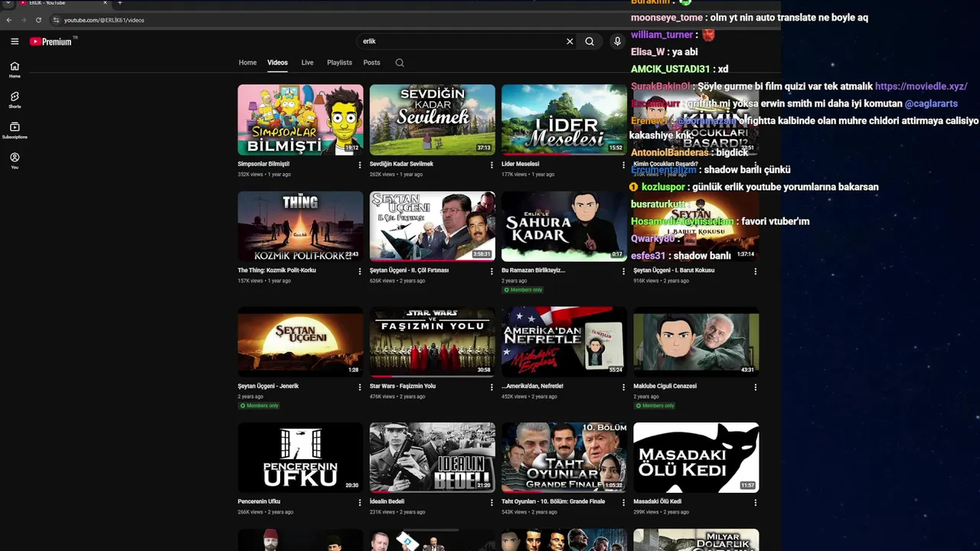Open options for Şeytan Üçgeni - Jenerik

pyautogui.click(x=360, y=387)
